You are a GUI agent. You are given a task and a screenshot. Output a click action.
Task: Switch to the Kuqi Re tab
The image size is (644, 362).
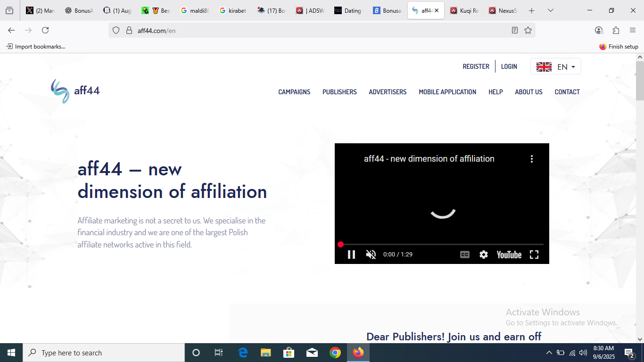464,10
